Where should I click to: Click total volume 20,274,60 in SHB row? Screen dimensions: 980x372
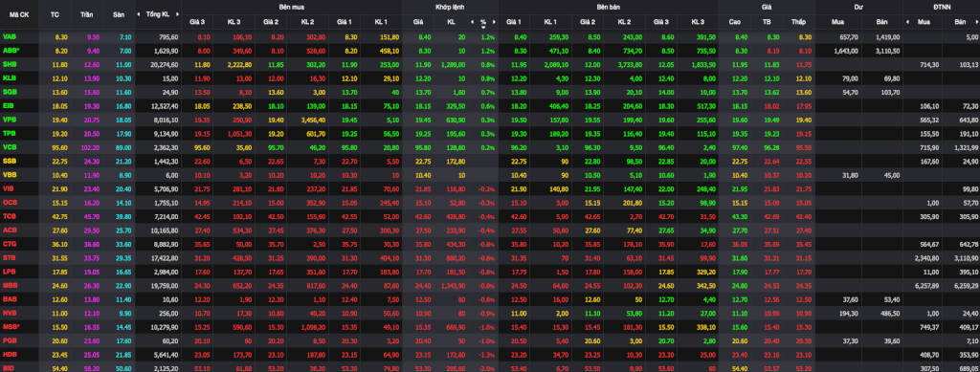pos(165,64)
